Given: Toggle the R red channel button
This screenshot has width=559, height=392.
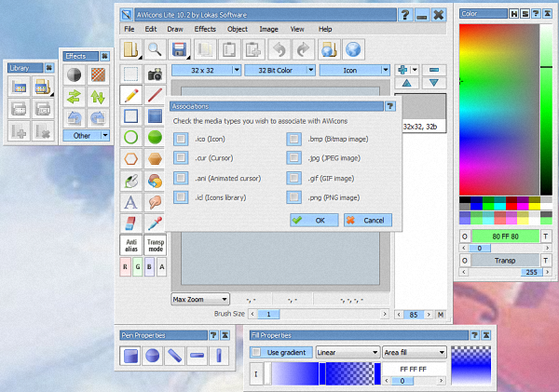Looking at the screenshot, I should point(125,266).
